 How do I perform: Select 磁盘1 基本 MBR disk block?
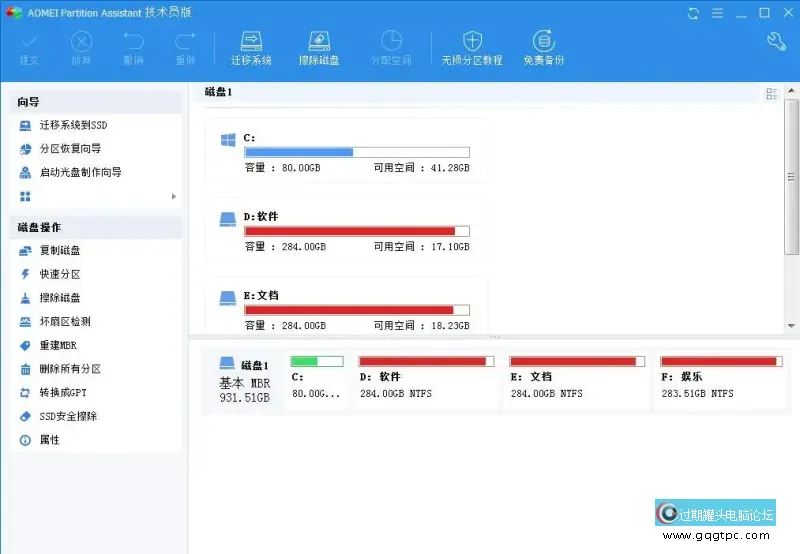pos(244,381)
